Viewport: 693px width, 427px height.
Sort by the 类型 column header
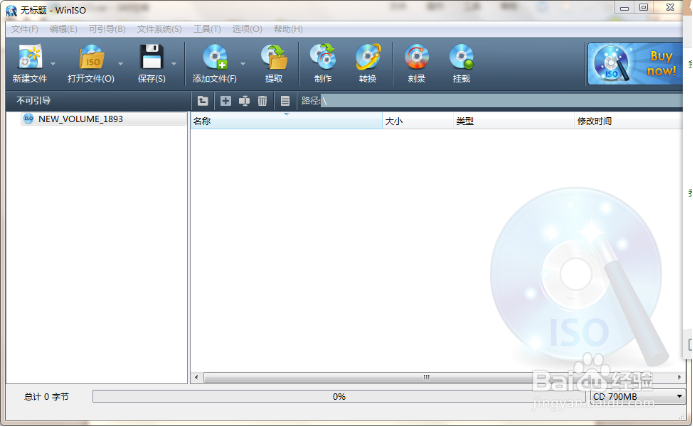pos(514,121)
